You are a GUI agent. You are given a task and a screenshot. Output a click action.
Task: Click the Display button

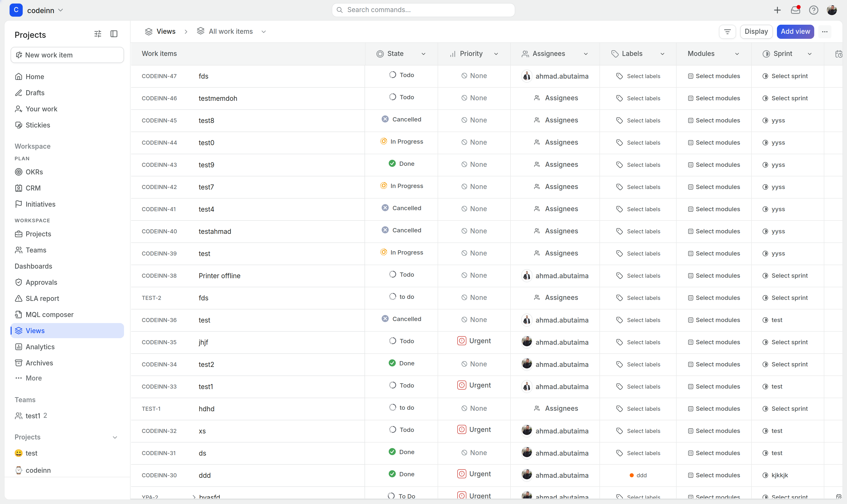coord(756,31)
